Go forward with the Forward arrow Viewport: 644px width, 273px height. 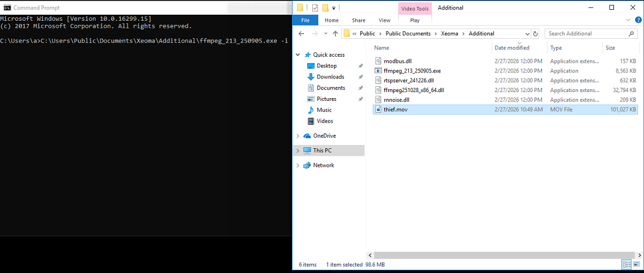coord(314,34)
